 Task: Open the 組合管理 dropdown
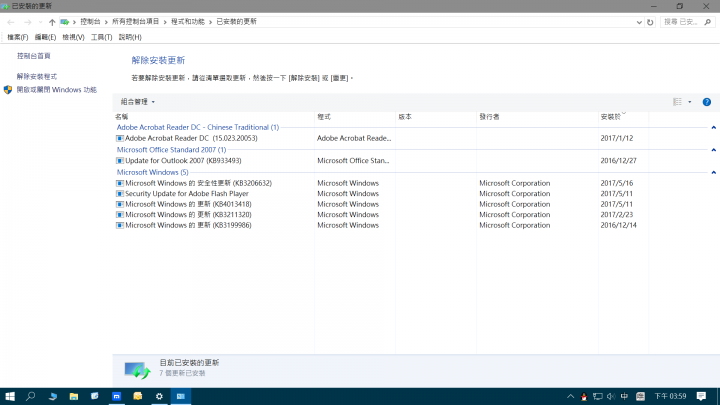click(138, 102)
